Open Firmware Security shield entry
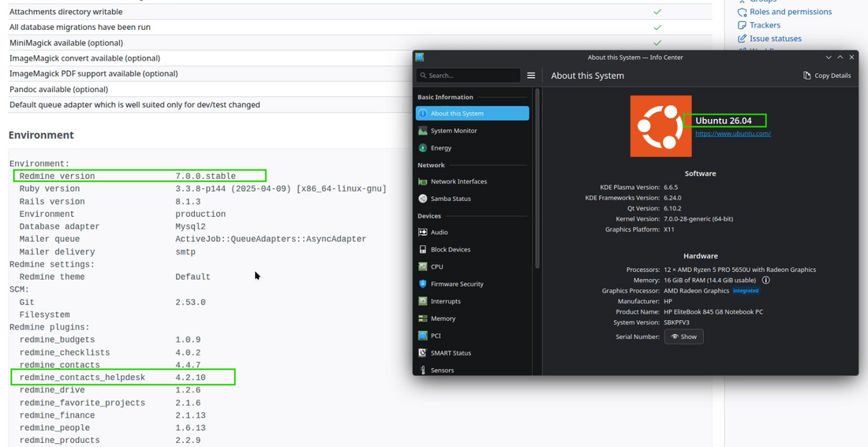Viewport: 868px width, 447px height. coord(472,284)
